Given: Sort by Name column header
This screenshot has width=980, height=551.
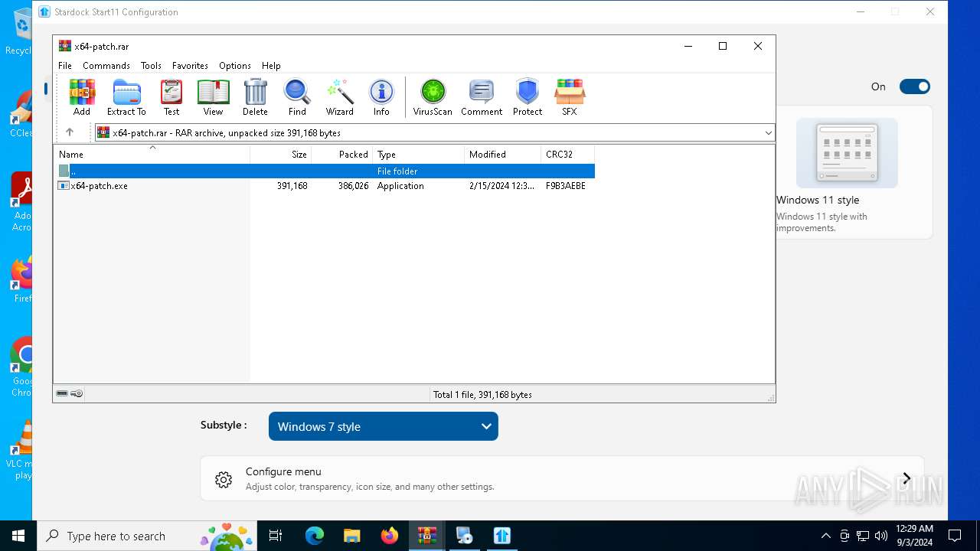Looking at the screenshot, I should pos(152,154).
